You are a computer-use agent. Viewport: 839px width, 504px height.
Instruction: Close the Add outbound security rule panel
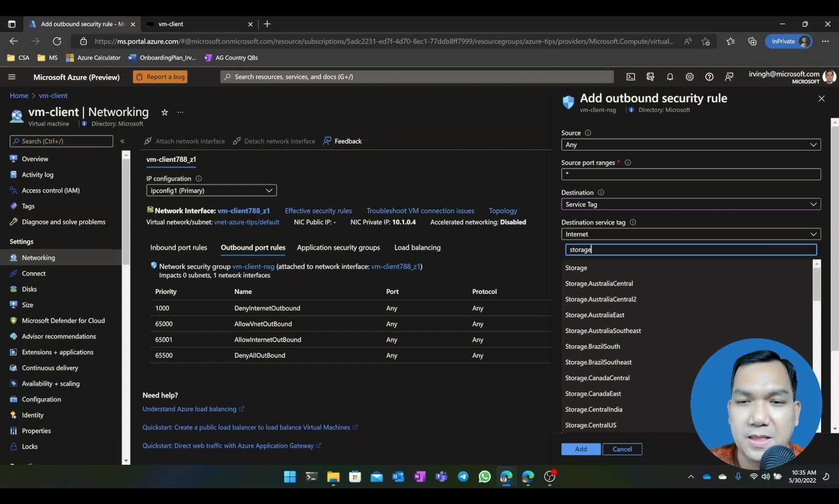coord(822,99)
